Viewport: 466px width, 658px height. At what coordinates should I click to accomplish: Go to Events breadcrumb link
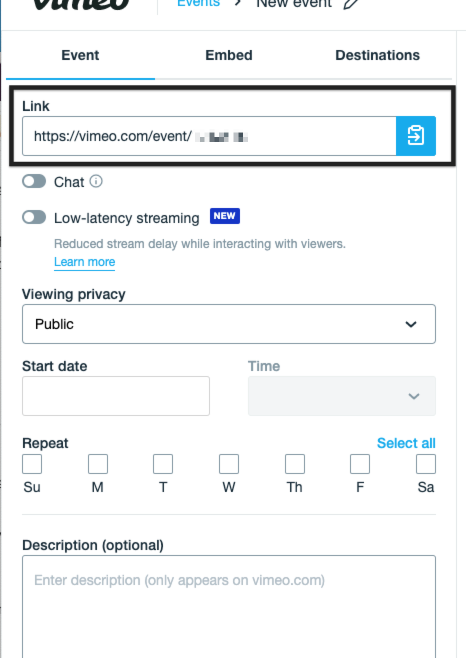point(199,4)
